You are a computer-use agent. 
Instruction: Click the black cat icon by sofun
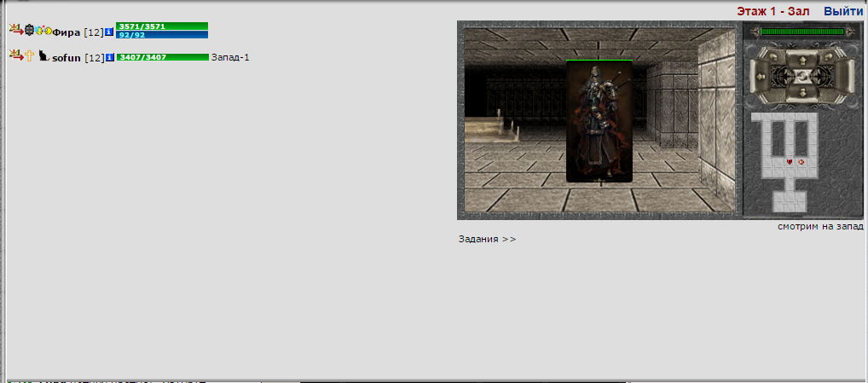(x=44, y=55)
